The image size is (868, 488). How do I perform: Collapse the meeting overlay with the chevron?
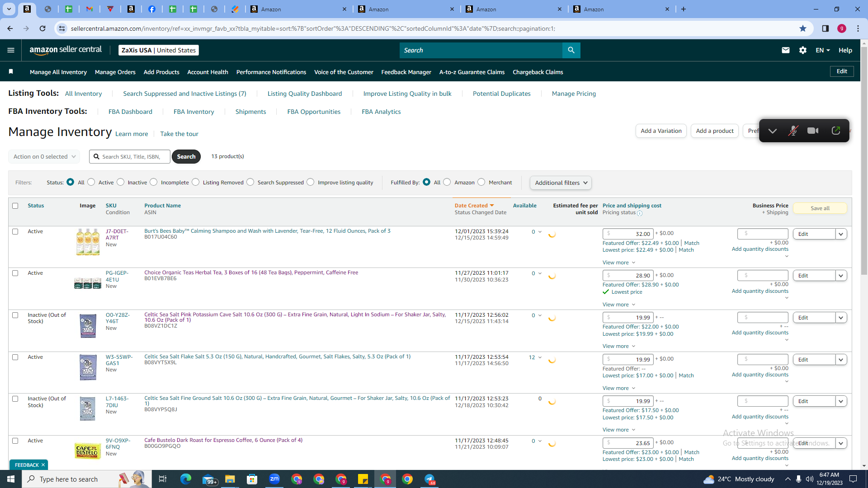point(773,131)
